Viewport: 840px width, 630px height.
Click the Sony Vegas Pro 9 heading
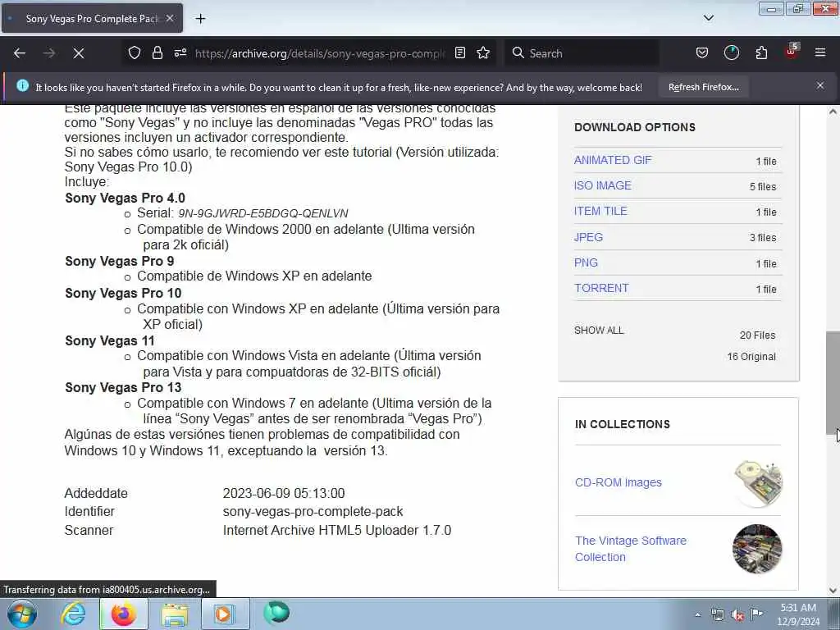point(120,262)
